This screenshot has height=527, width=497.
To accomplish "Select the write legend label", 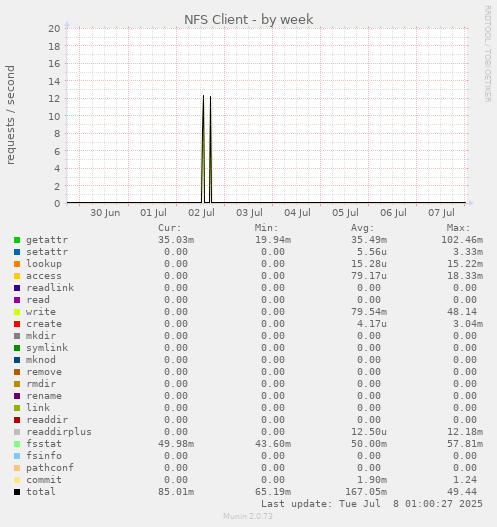I will [x=41, y=312].
